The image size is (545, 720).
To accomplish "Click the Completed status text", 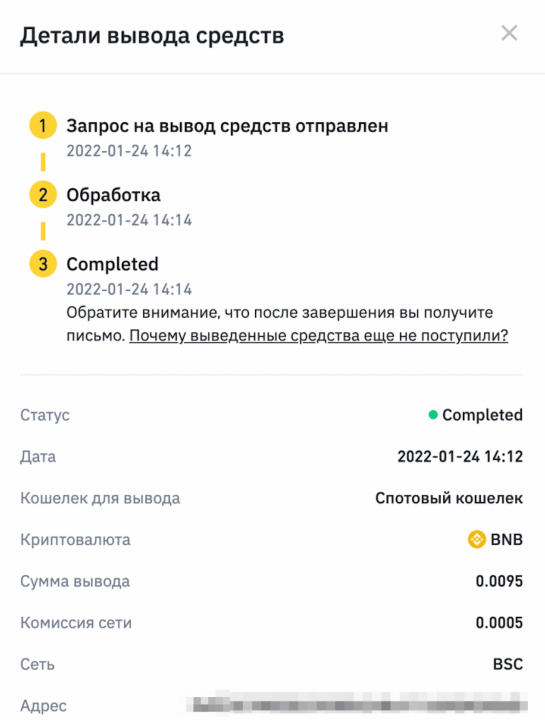I will tap(483, 415).
